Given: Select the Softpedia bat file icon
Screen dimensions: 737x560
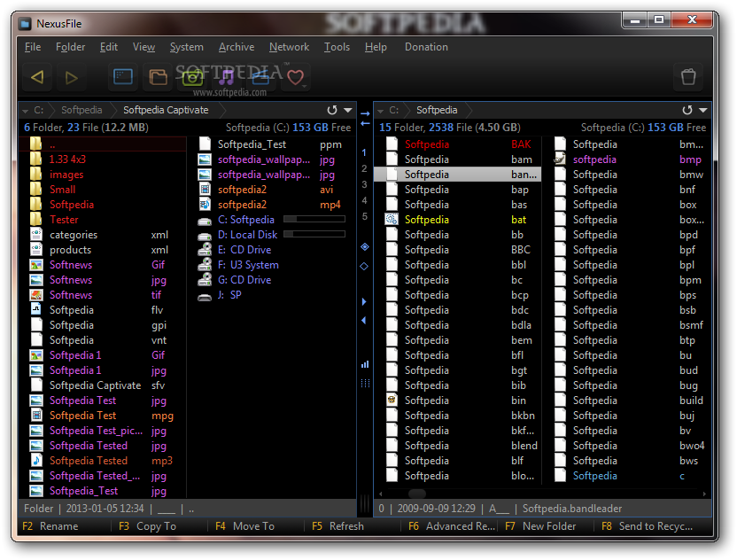Looking at the screenshot, I should [x=392, y=220].
